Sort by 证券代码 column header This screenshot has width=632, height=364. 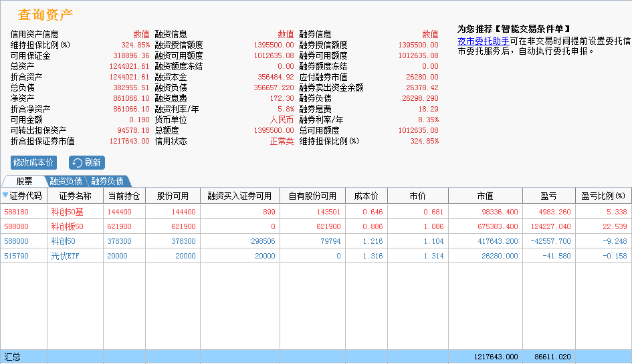coord(24,196)
